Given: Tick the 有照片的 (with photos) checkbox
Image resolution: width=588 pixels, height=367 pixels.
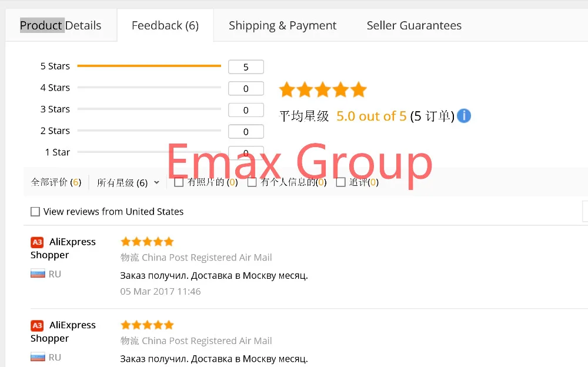Looking at the screenshot, I should coord(179,182).
